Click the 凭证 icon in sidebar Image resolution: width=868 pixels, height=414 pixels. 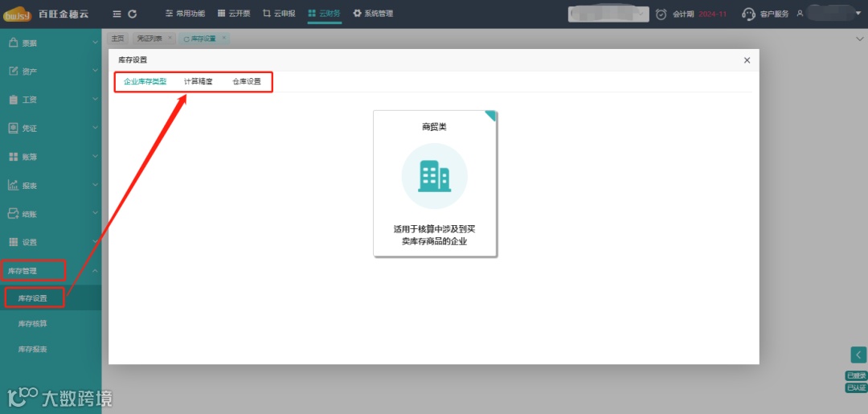pos(14,128)
